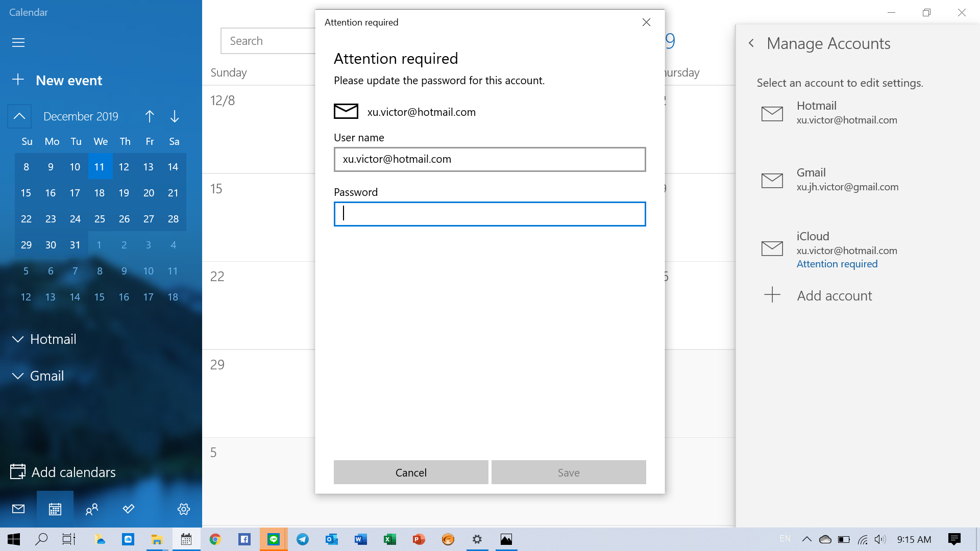
Task: Select December 31 in mini calendar
Action: coord(75,245)
